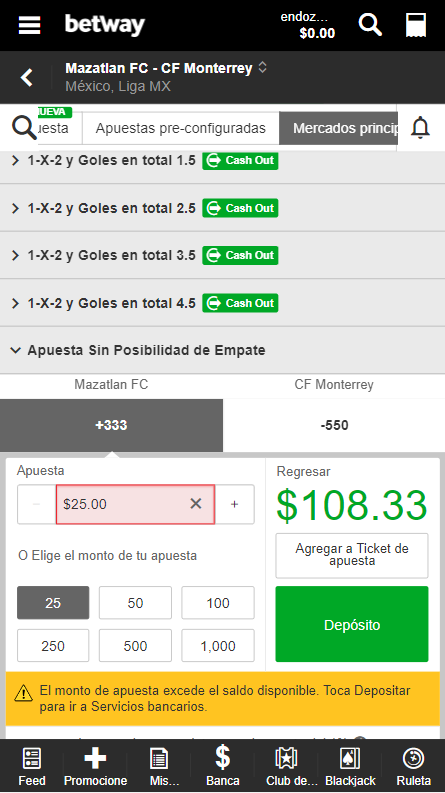The image size is (445, 793).
Task: Open the hamburger menu
Action: (x=29, y=25)
